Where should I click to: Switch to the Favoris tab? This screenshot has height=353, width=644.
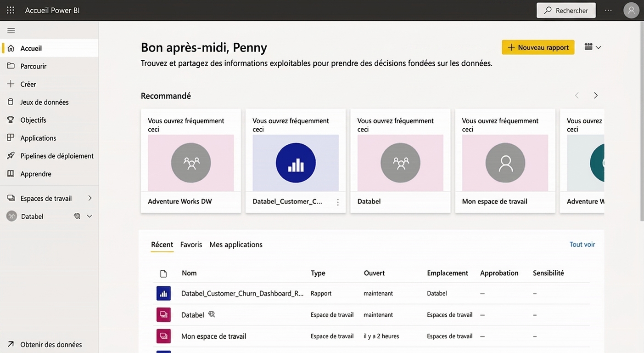pos(191,245)
